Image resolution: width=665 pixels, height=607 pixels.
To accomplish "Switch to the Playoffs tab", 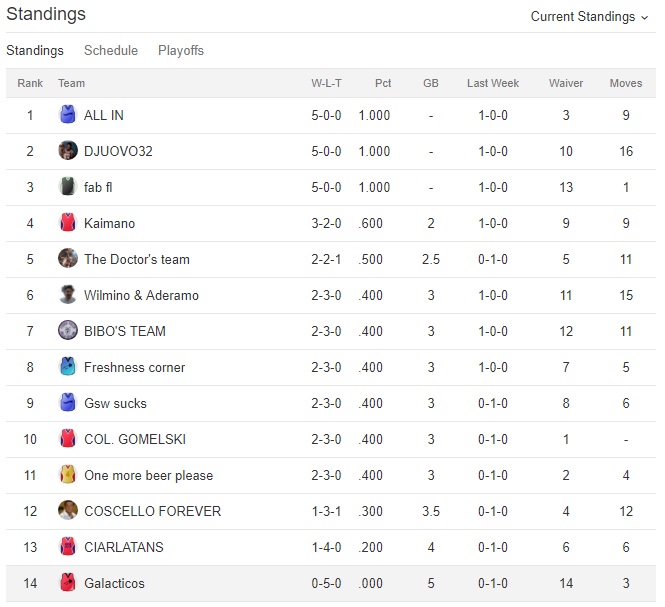I will [181, 51].
